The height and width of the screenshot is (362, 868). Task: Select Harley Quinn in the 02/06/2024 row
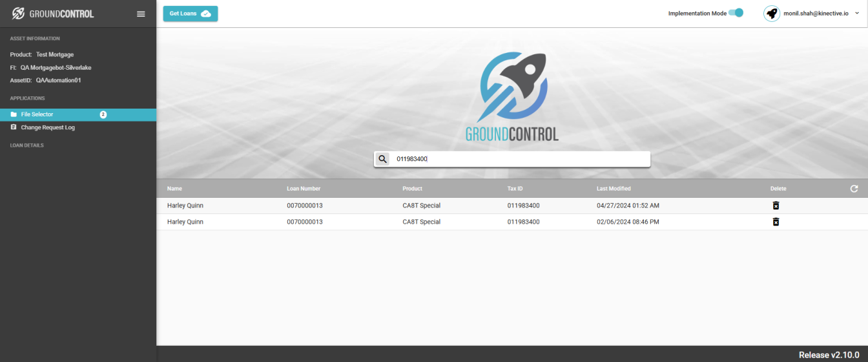click(x=185, y=222)
